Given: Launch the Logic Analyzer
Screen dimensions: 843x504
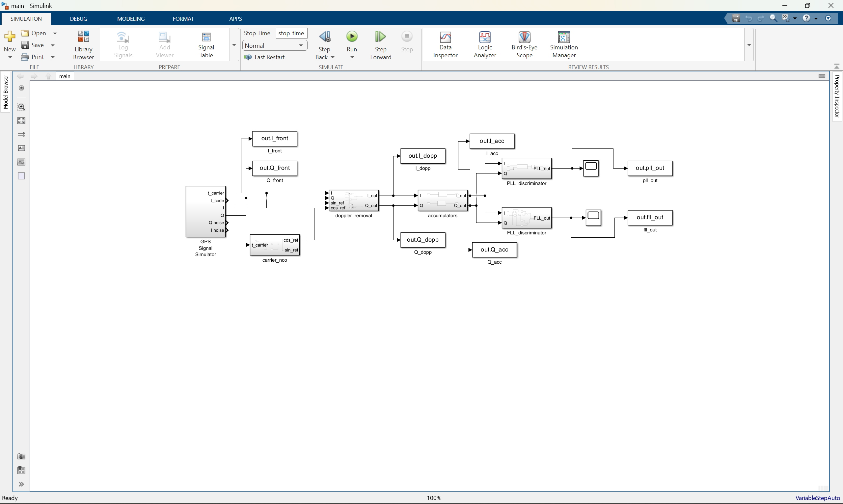Looking at the screenshot, I should (485, 45).
